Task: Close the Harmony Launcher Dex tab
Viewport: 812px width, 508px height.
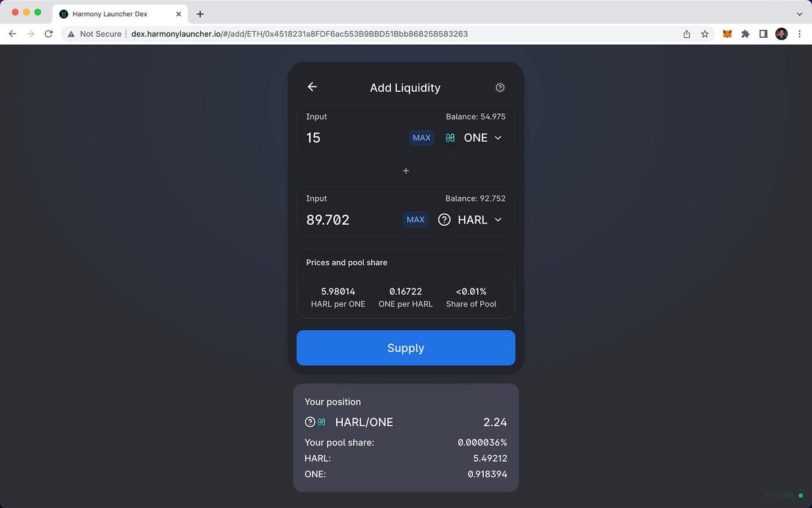Action: click(179, 14)
